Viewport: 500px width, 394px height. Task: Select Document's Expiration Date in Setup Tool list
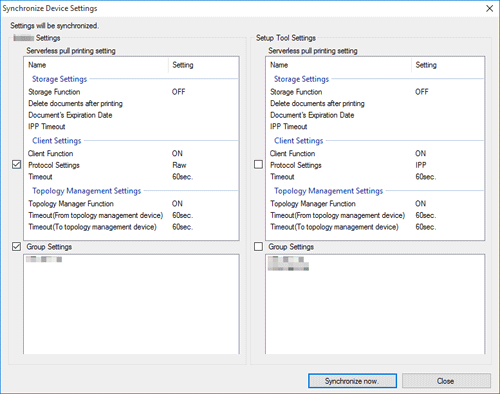click(375, 115)
